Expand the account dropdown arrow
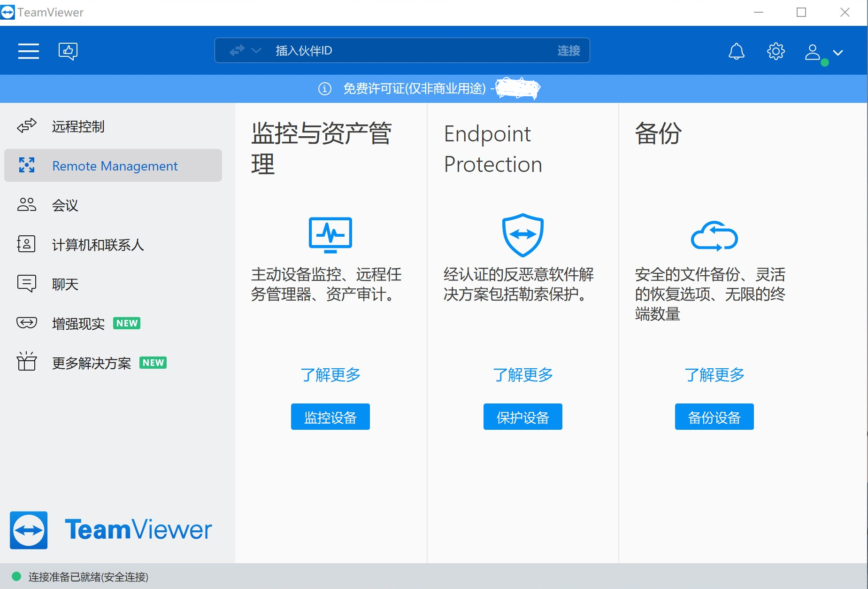The height and width of the screenshot is (589, 868). pyautogui.click(x=838, y=53)
